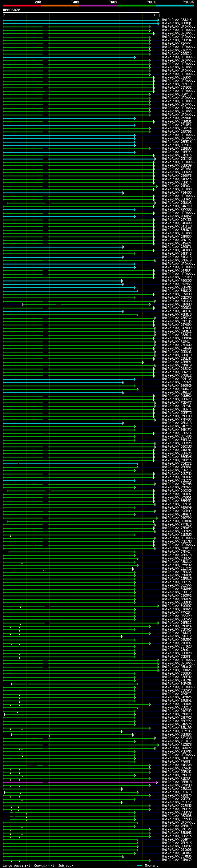Click the purple alignment bar for A6EHL5
197x868 pixels.
(x=80, y=782)
